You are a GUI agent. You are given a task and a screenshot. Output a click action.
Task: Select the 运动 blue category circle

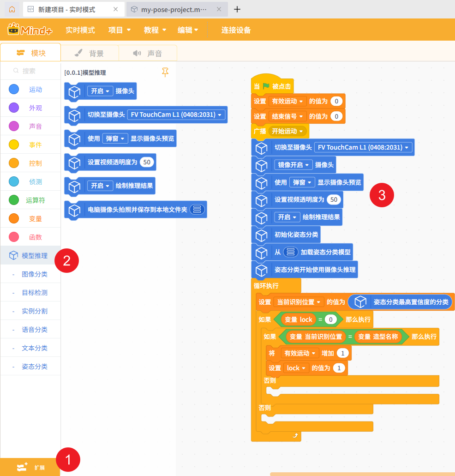pyautogui.click(x=14, y=90)
